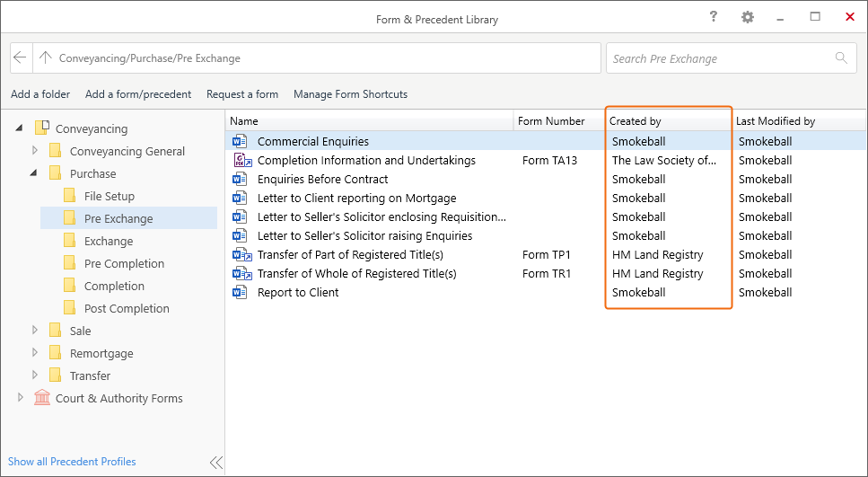
Task: Click the Conveyancing root folder icon
Action: tap(42, 128)
